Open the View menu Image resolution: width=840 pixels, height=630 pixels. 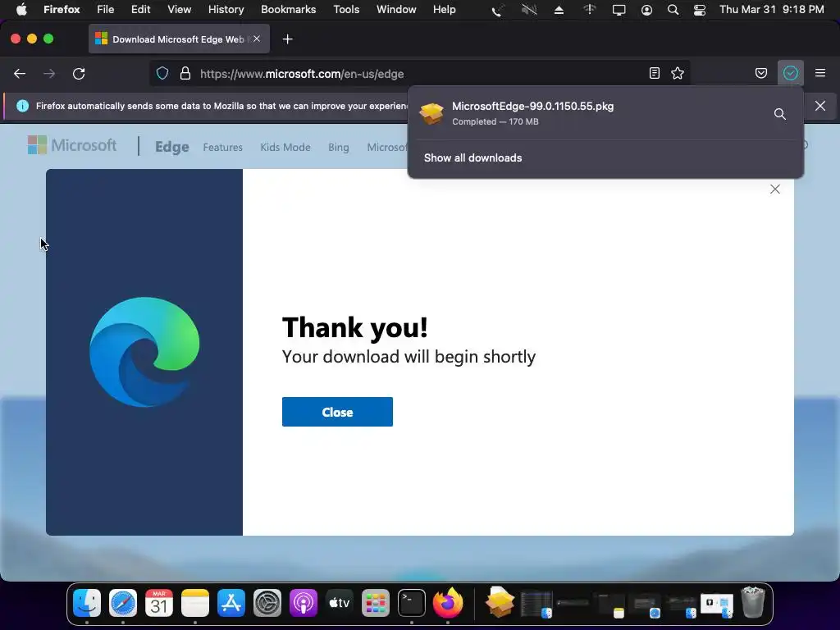click(179, 10)
